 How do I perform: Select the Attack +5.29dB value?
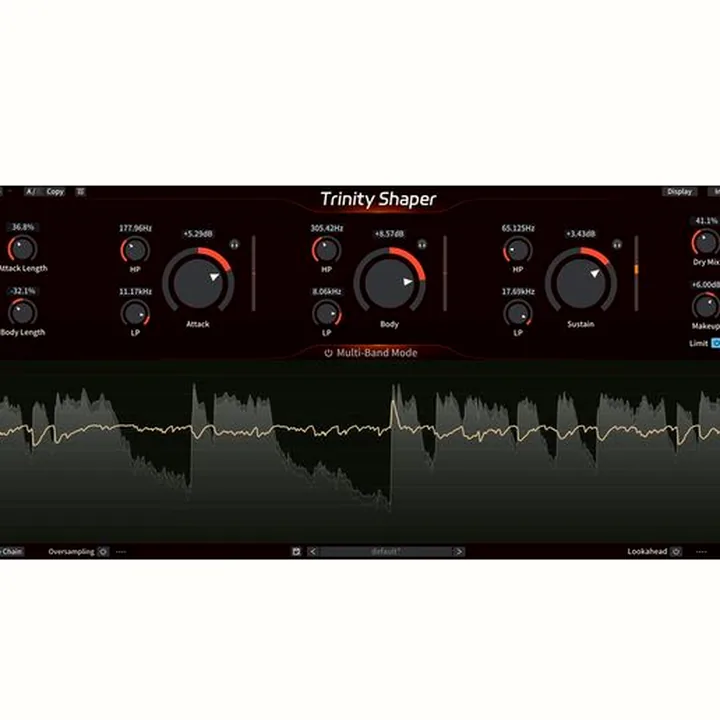(x=198, y=234)
